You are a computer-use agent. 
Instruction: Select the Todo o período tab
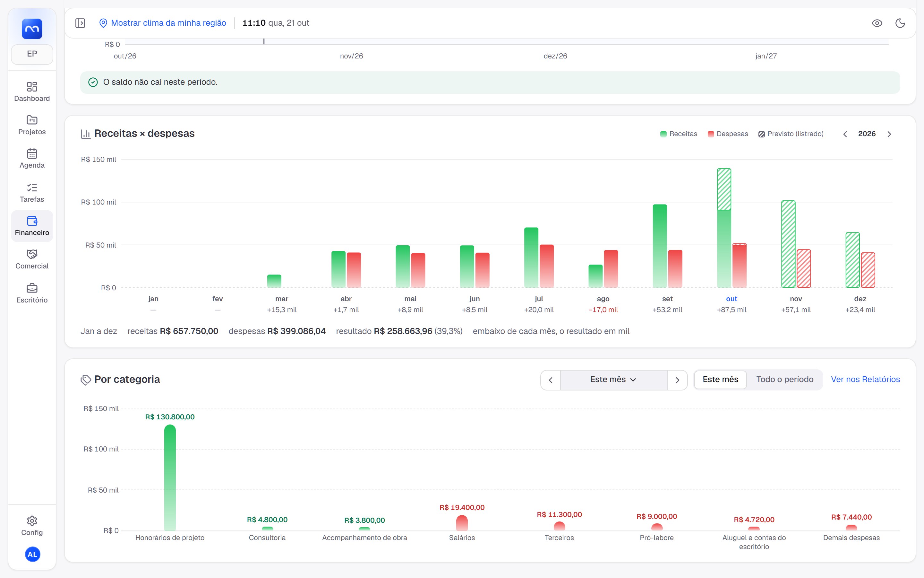785,380
